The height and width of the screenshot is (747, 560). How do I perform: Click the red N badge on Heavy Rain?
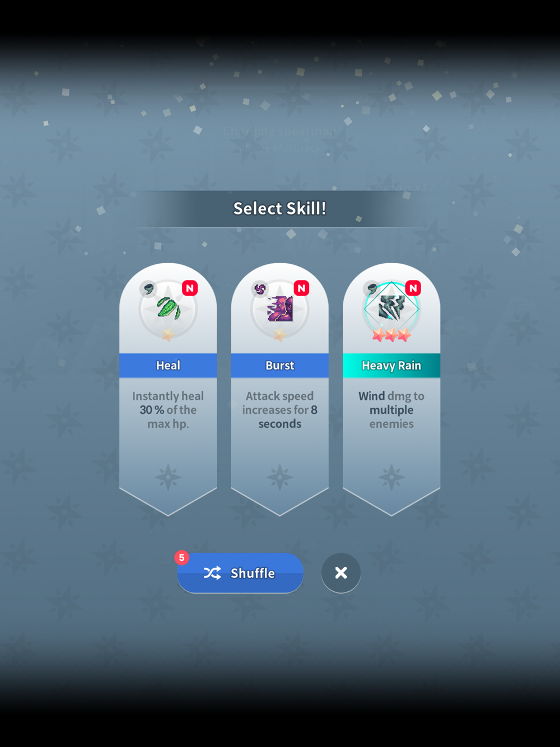coord(413,288)
